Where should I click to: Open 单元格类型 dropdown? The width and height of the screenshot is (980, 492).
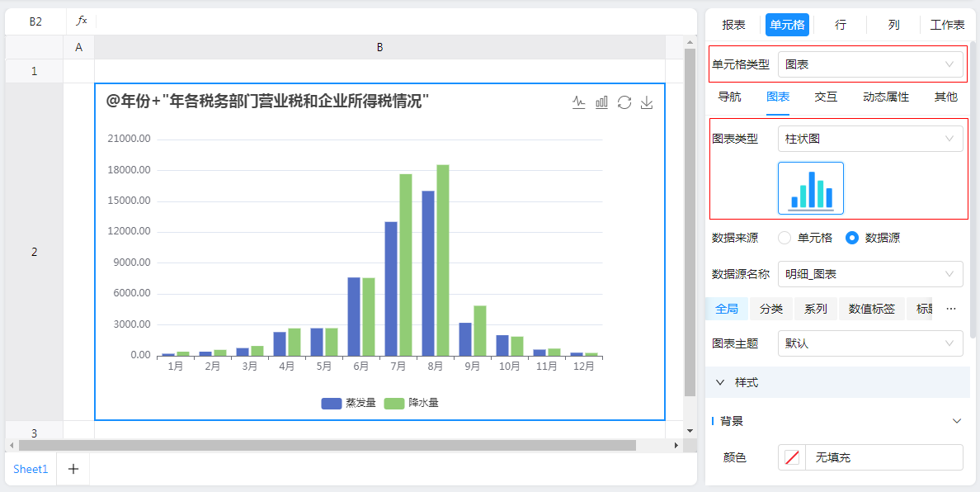[870, 64]
